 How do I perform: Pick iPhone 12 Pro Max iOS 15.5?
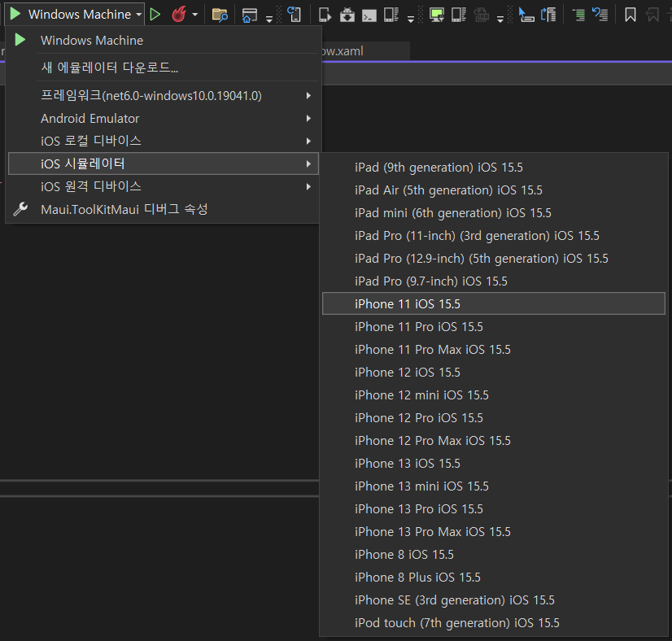(x=493, y=440)
